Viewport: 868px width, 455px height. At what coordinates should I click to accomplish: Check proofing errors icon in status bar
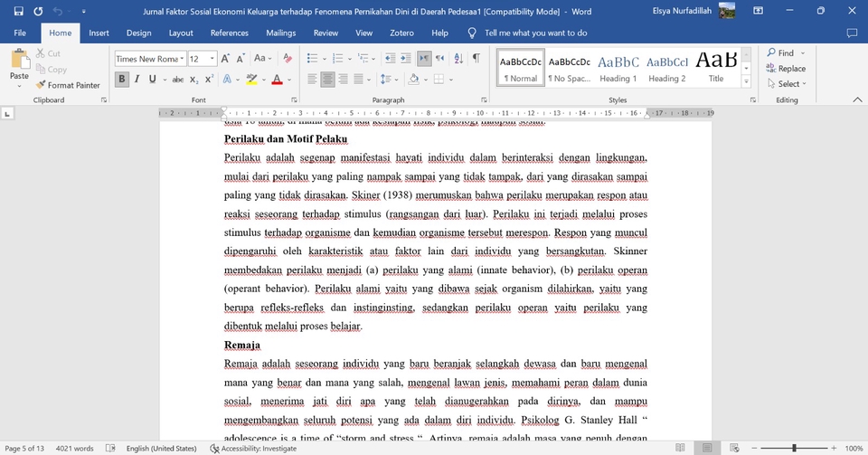click(x=110, y=449)
